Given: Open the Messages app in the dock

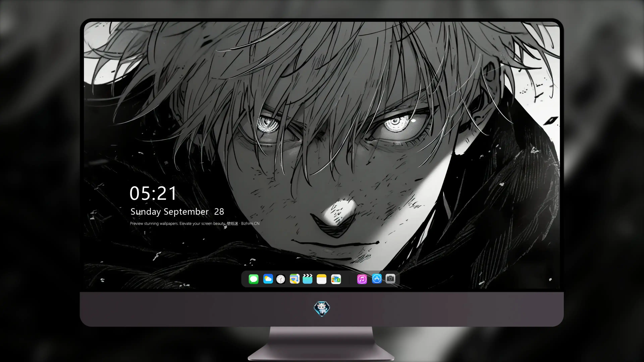Looking at the screenshot, I should click(x=254, y=279).
